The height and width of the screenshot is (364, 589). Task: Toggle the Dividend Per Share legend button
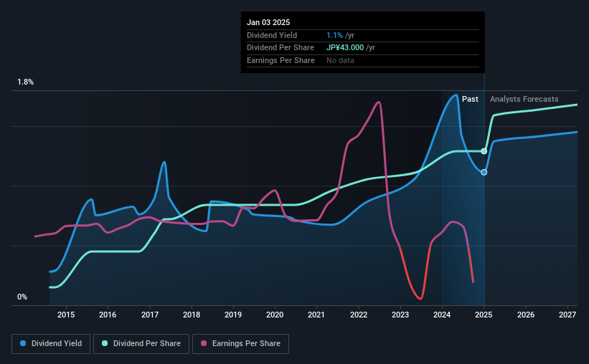pyautogui.click(x=141, y=344)
